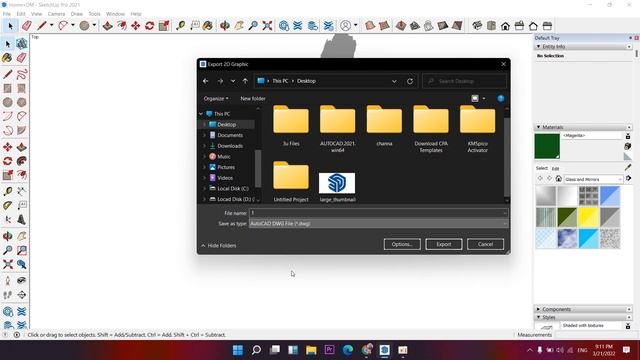The width and height of the screenshot is (640, 360).
Task: Activate the Walk footprints tool in left toolbar
Action: click(x=7, y=295)
